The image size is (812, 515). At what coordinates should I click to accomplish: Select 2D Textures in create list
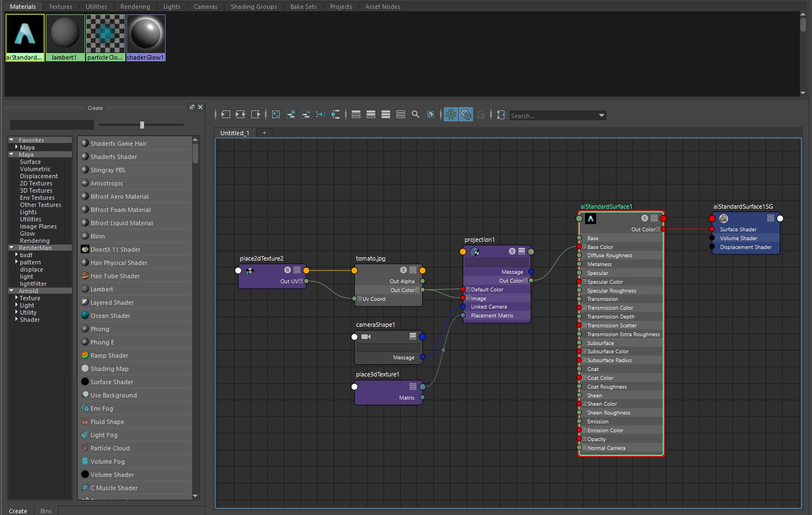[x=36, y=183]
